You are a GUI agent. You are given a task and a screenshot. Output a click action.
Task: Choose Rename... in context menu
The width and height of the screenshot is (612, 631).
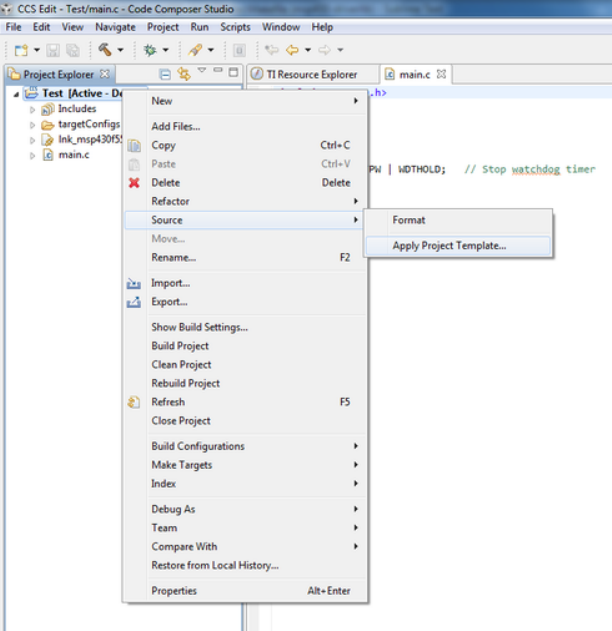(245, 258)
